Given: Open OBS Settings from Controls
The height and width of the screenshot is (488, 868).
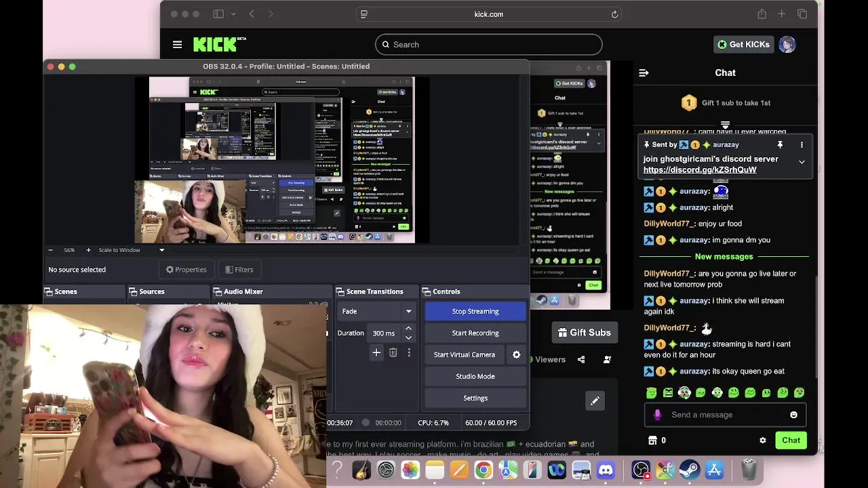Looking at the screenshot, I should [475, 398].
